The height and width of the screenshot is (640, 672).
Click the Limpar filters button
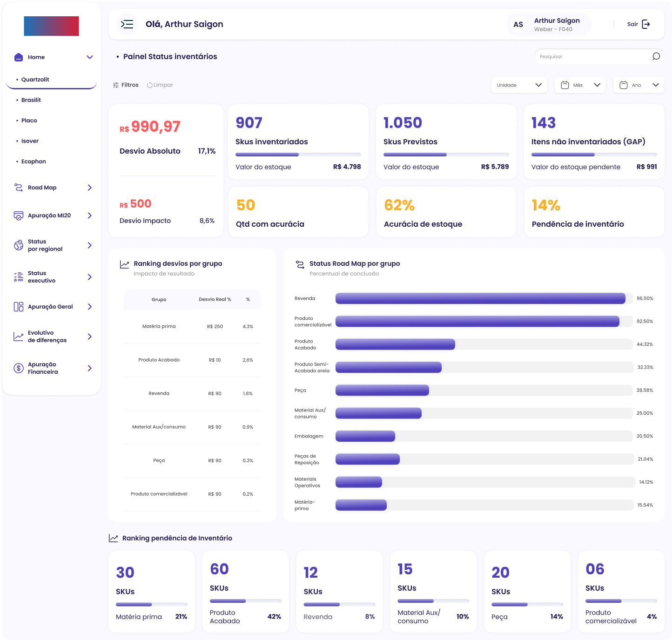[160, 85]
